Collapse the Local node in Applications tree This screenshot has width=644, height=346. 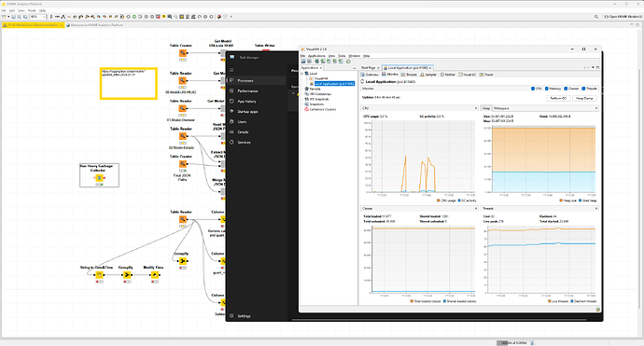pyautogui.click(x=302, y=74)
